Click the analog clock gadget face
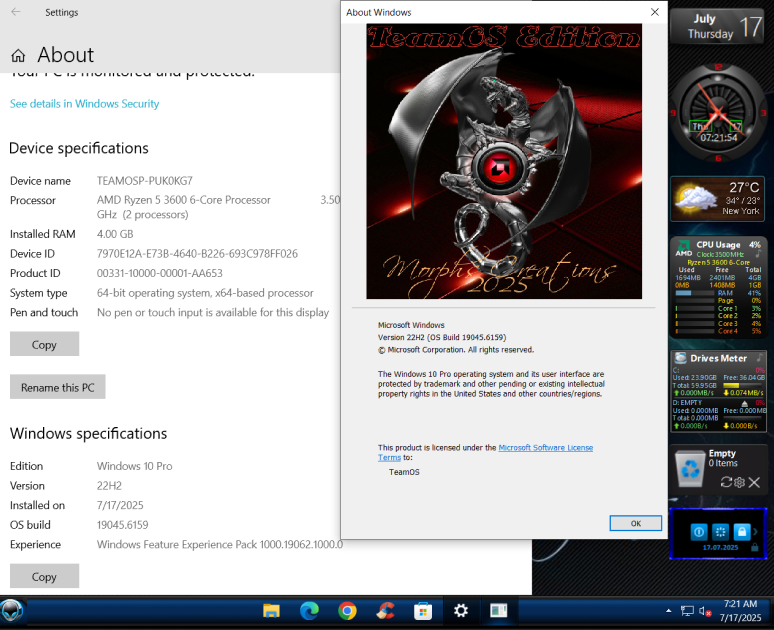 tap(718, 114)
